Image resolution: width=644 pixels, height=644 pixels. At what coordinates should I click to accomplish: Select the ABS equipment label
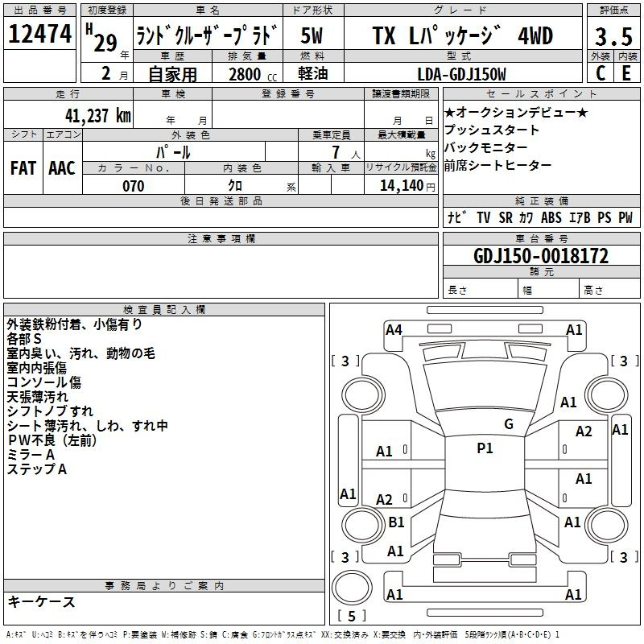click(x=551, y=217)
